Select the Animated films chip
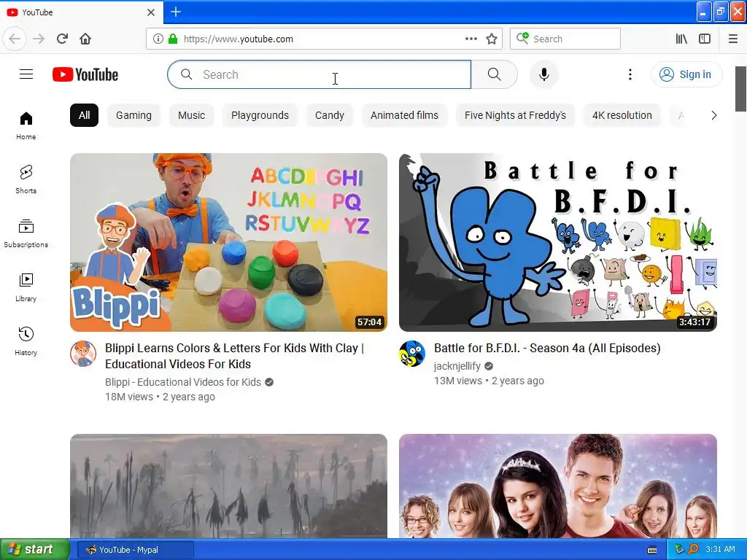Viewport: 747px width, 560px height. [x=404, y=115]
